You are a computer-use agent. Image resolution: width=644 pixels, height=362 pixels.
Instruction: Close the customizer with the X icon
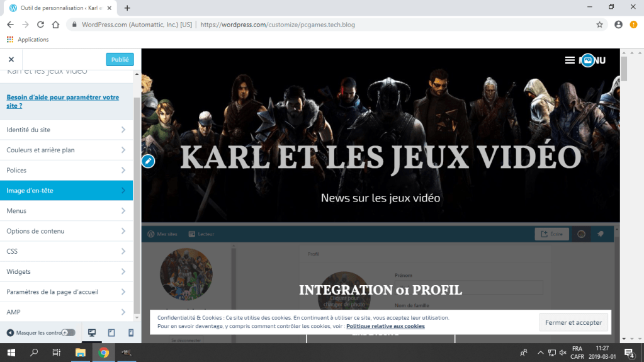(11, 59)
